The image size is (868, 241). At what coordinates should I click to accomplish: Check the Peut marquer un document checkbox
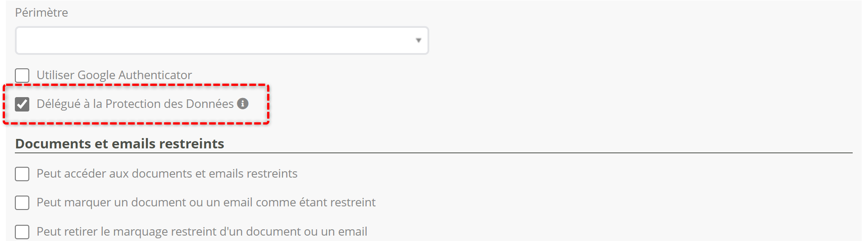pyautogui.click(x=22, y=203)
